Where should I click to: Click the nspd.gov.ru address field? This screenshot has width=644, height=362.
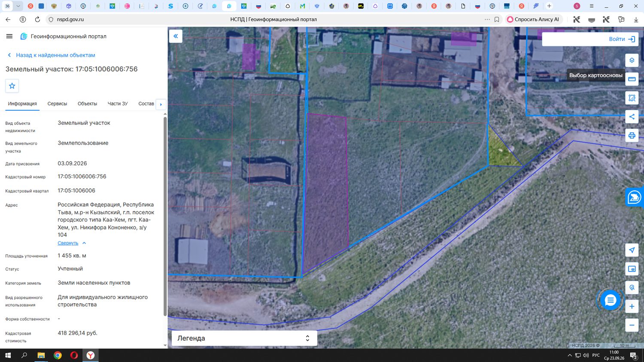tap(70, 19)
